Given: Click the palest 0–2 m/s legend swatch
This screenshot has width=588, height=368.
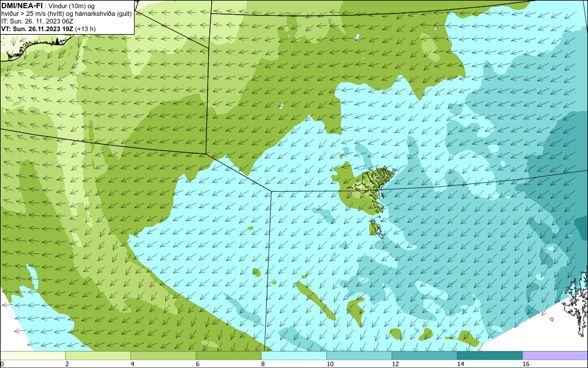Looking at the screenshot, I should pos(32,355).
